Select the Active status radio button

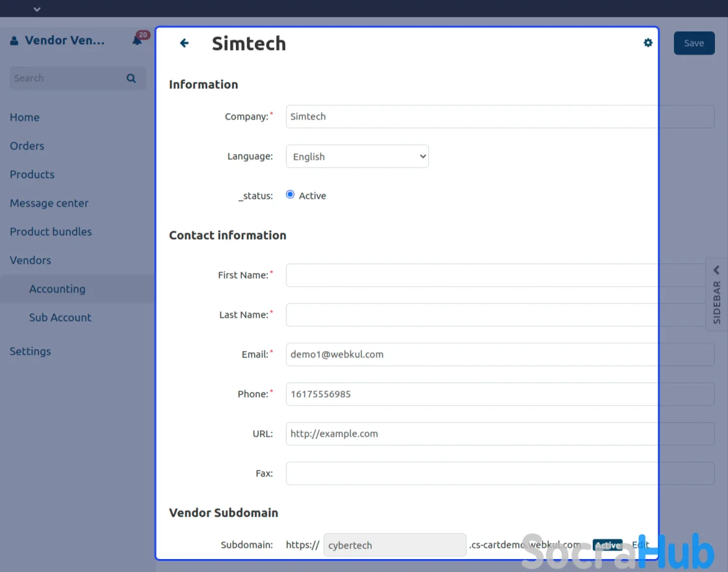[x=290, y=194]
